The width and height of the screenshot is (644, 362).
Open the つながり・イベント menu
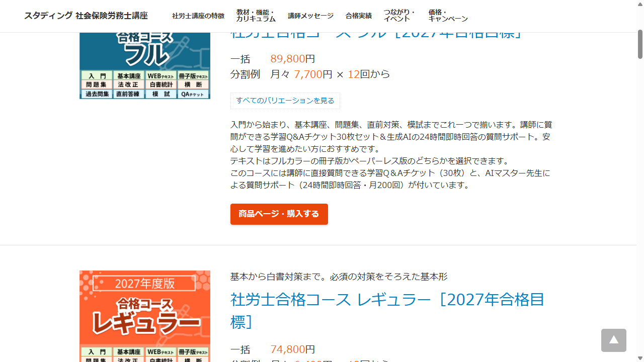click(x=399, y=16)
